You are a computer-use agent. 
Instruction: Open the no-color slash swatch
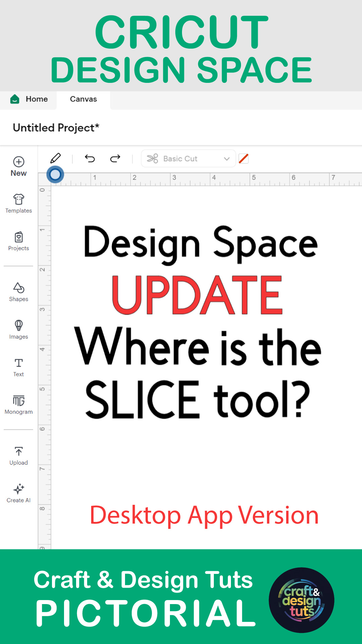(x=244, y=159)
